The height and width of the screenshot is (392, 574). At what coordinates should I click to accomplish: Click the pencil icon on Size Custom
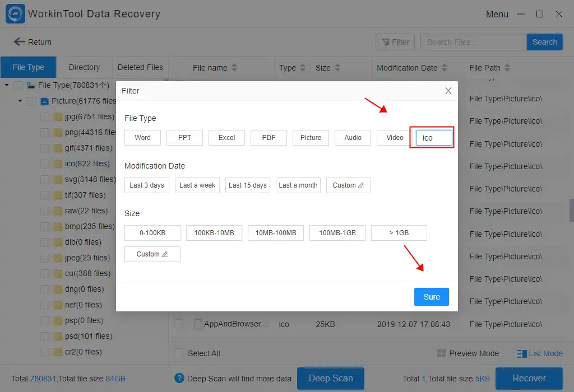pos(165,254)
